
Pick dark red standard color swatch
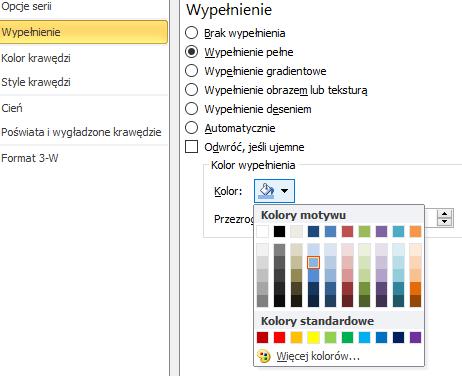263,337
